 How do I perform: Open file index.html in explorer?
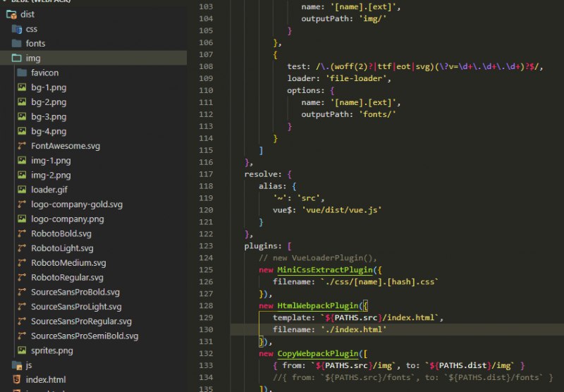46,380
